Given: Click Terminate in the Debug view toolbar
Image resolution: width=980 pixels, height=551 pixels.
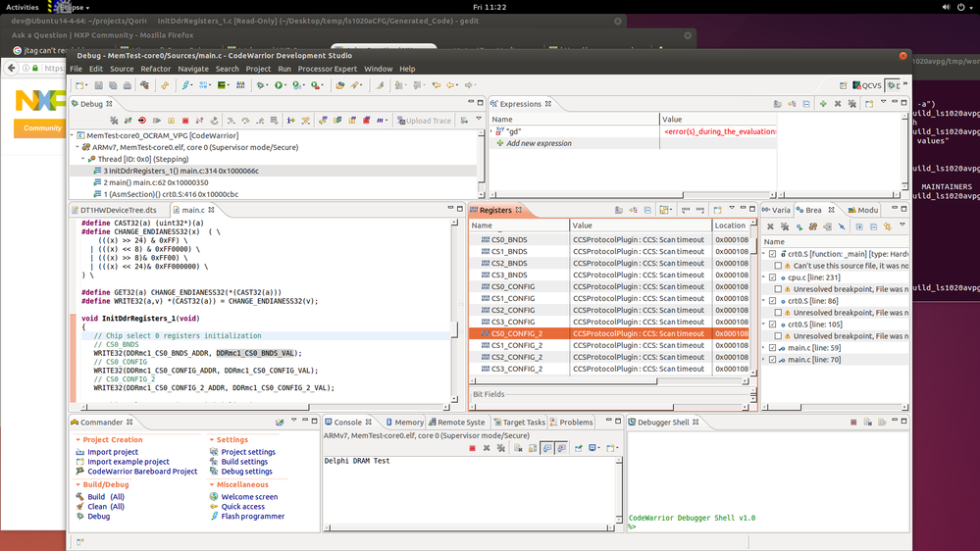Looking at the screenshot, I should [185, 121].
